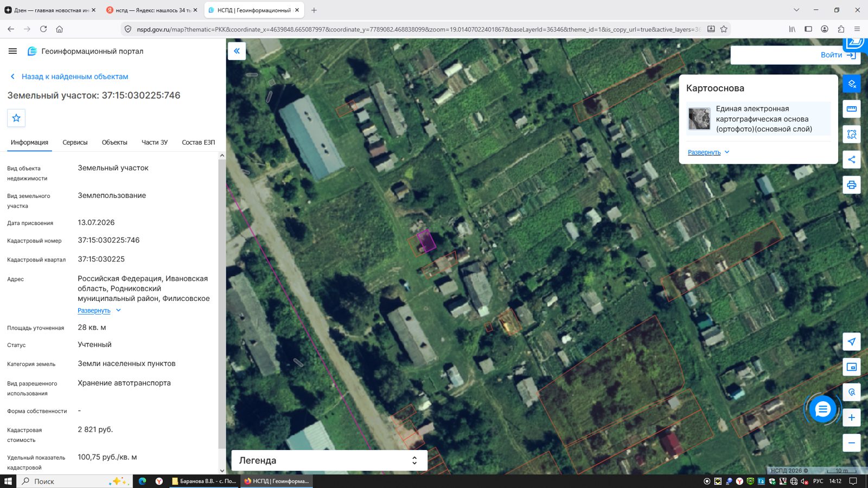The width and height of the screenshot is (868, 488).
Task: Zoom in with the plus button
Action: pyautogui.click(x=851, y=418)
